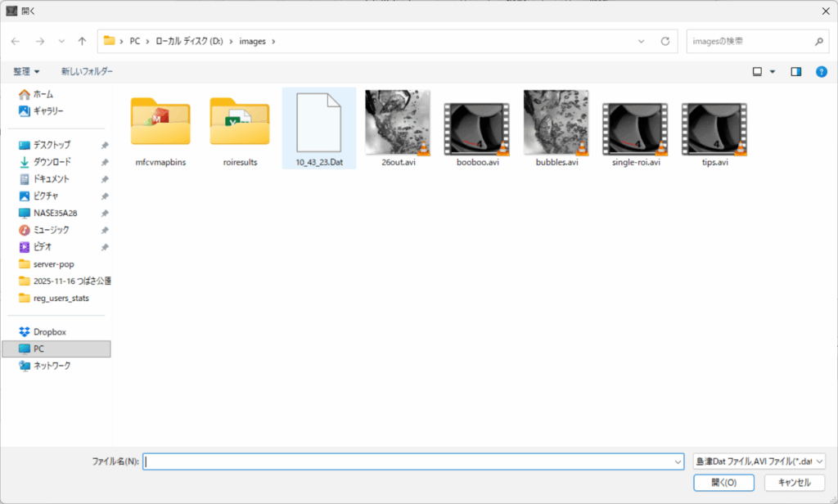The image size is (838, 504).
Task: Open the roiresults folder
Action: [240, 128]
